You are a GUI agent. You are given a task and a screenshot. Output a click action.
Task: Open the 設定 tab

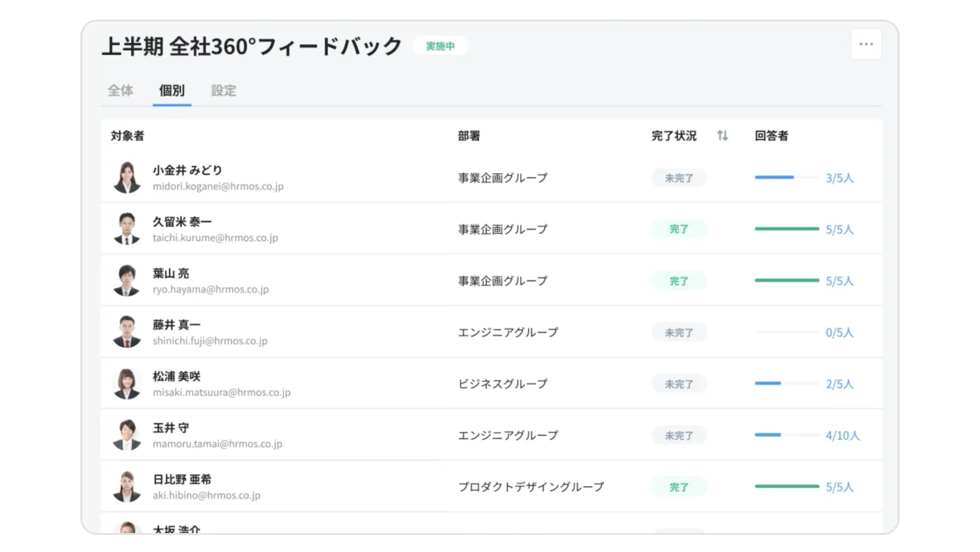pos(224,90)
